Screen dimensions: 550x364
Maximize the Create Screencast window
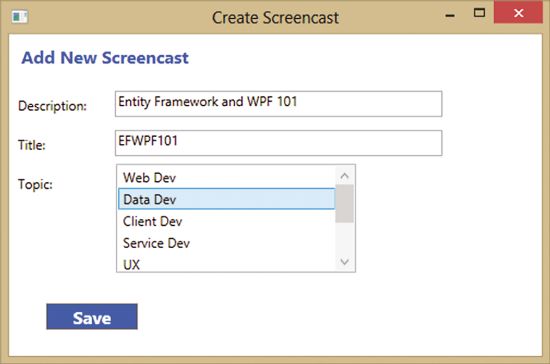coord(479,13)
